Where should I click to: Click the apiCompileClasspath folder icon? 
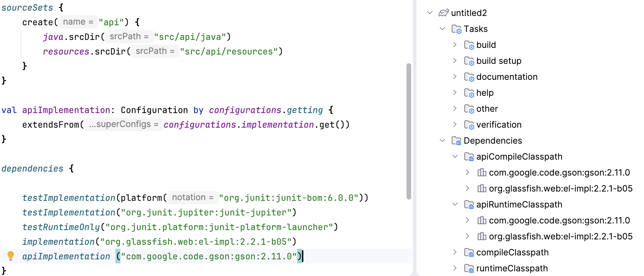pyautogui.click(x=469, y=157)
